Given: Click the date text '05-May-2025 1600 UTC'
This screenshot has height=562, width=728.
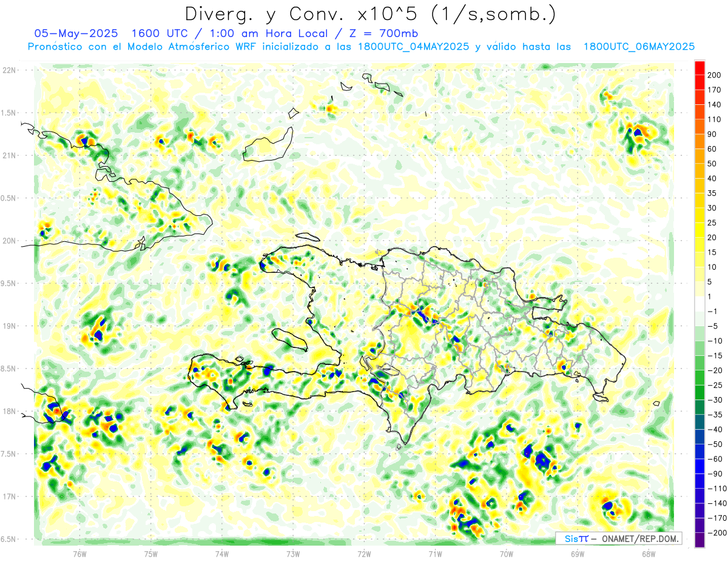Looking at the screenshot, I should (110, 33).
